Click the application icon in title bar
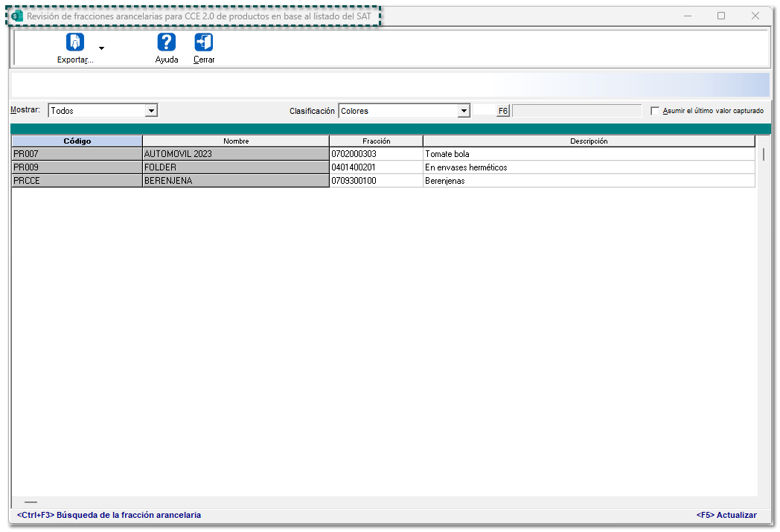This screenshot has width=780, height=532. (x=17, y=16)
